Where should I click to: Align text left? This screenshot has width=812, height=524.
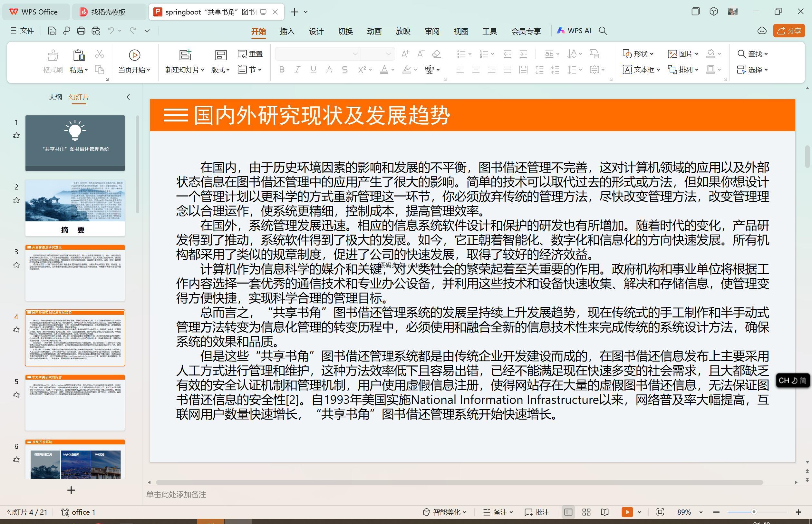point(460,70)
